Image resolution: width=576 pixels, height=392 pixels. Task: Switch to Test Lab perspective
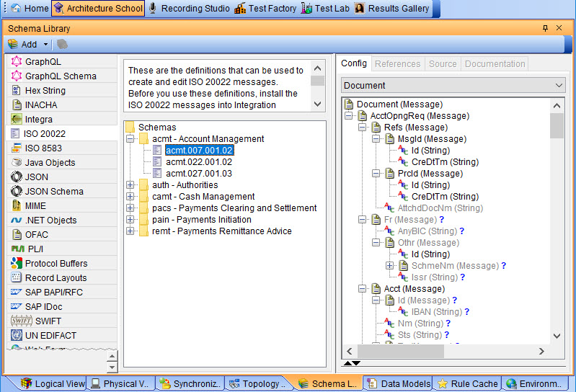click(325, 8)
